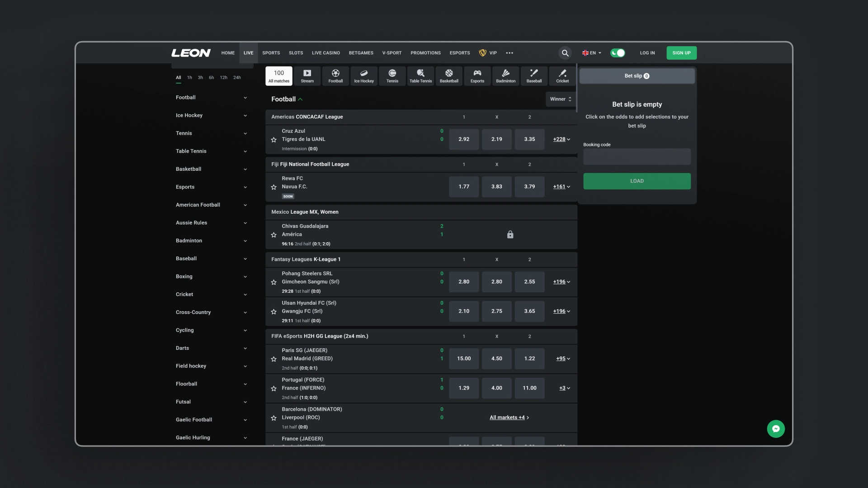
Task: Select the Basketball filter icon
Action: click(x=449, y=76)
